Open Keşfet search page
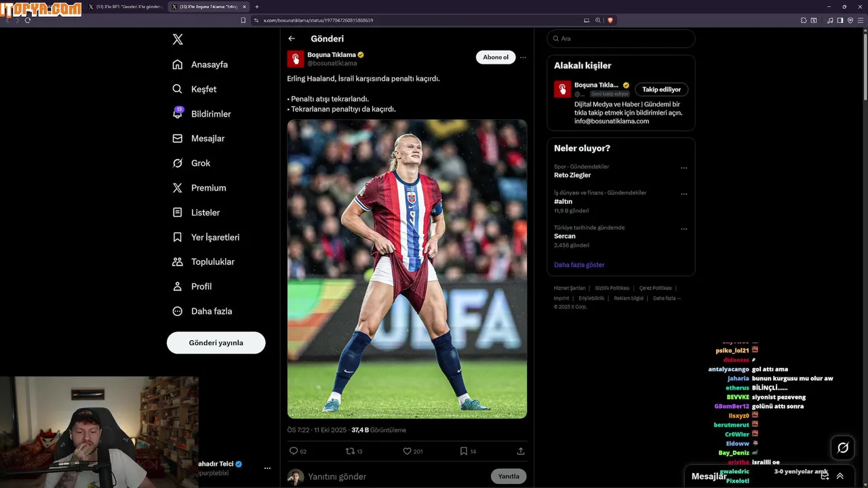This screenshot has height=488, width=868. point(195,89)
